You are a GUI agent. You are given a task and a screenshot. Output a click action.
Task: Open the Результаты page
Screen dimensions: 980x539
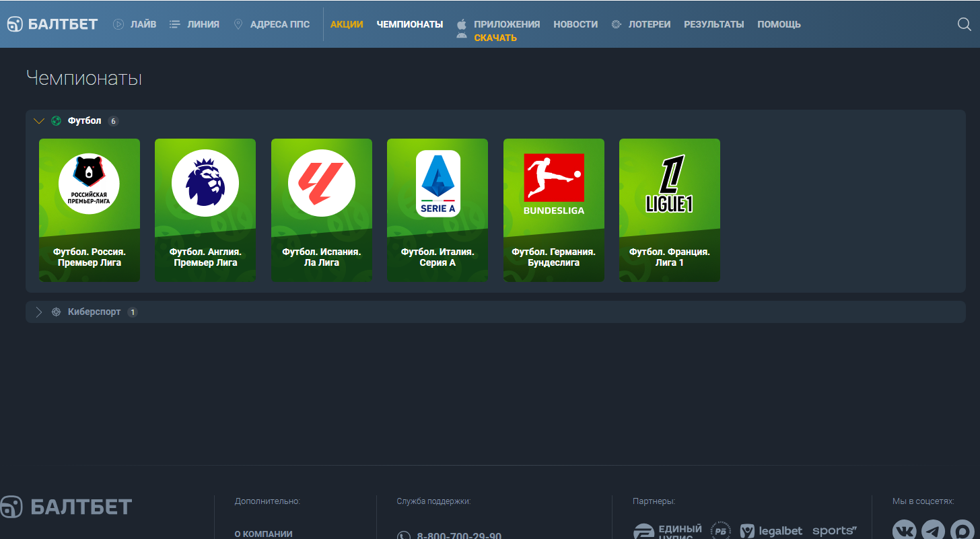(x=714, y=24)
